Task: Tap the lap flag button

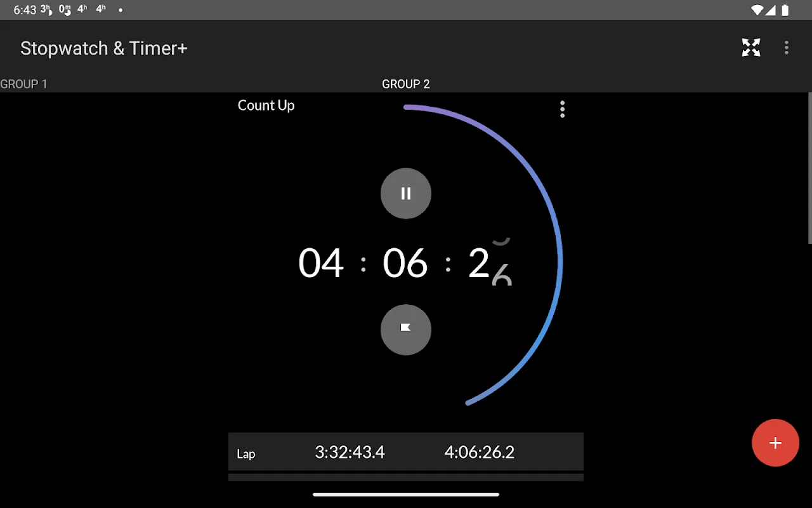Action: click(406, 330)
